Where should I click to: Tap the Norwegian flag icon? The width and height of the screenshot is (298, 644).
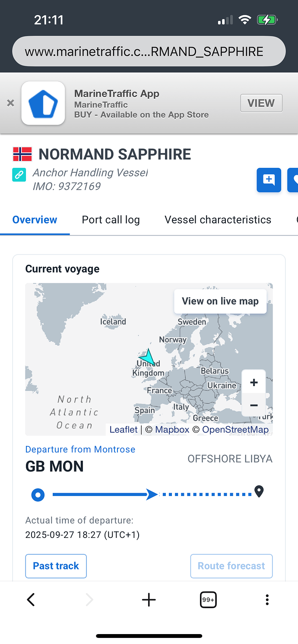coord(22,154)
